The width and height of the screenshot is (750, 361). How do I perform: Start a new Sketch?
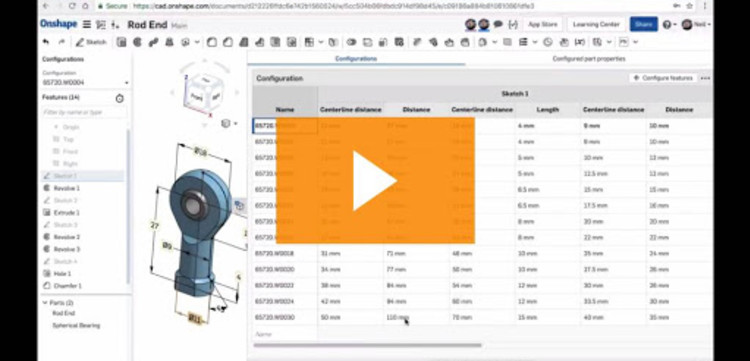pos(91,42)
